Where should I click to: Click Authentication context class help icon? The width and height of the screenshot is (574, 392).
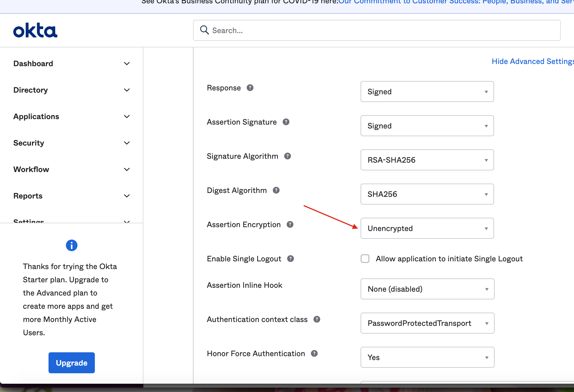pyautogui.click(x=317, y=319)
